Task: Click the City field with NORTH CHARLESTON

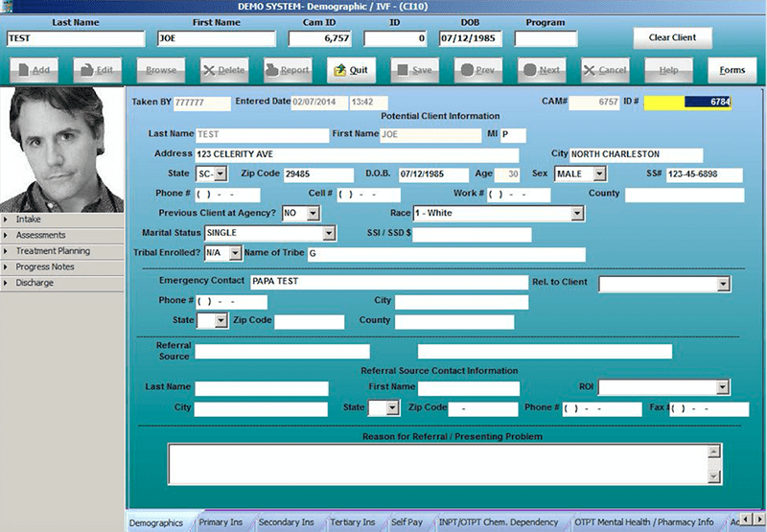Action: pyautogui.click(x=636, y=154)
